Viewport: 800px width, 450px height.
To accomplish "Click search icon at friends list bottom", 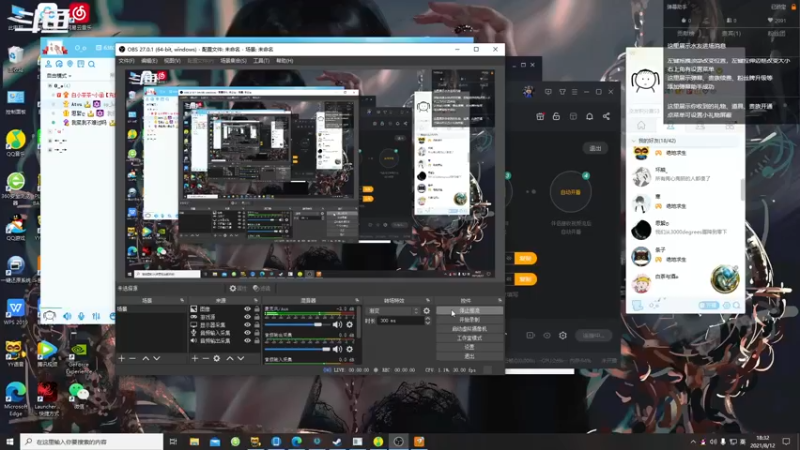I will click(736, 305).
